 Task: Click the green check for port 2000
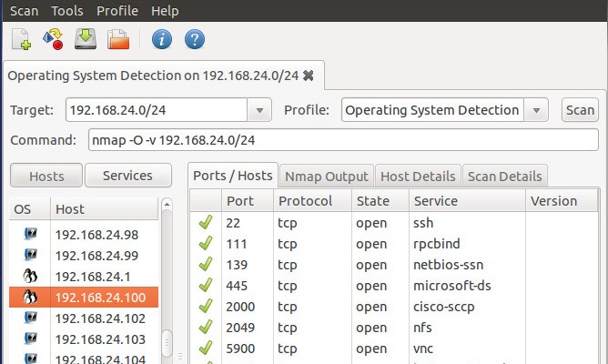click(206, 307)
